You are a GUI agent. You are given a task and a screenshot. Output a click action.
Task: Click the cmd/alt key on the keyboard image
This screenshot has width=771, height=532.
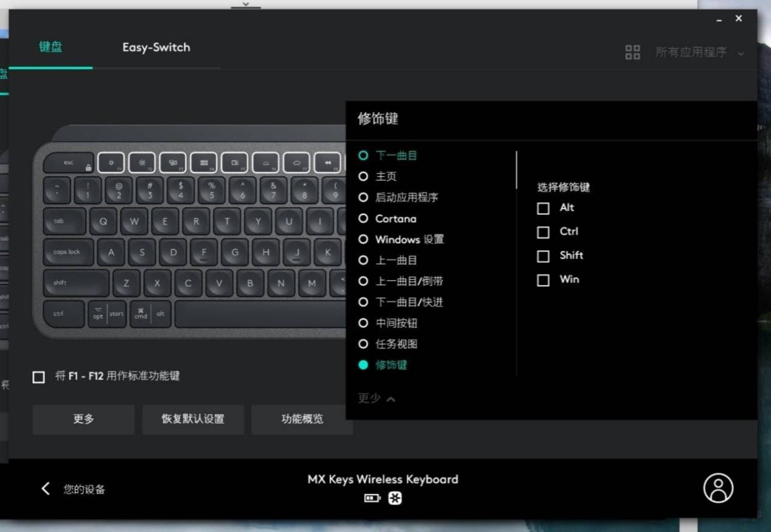(x=150, y=314)
